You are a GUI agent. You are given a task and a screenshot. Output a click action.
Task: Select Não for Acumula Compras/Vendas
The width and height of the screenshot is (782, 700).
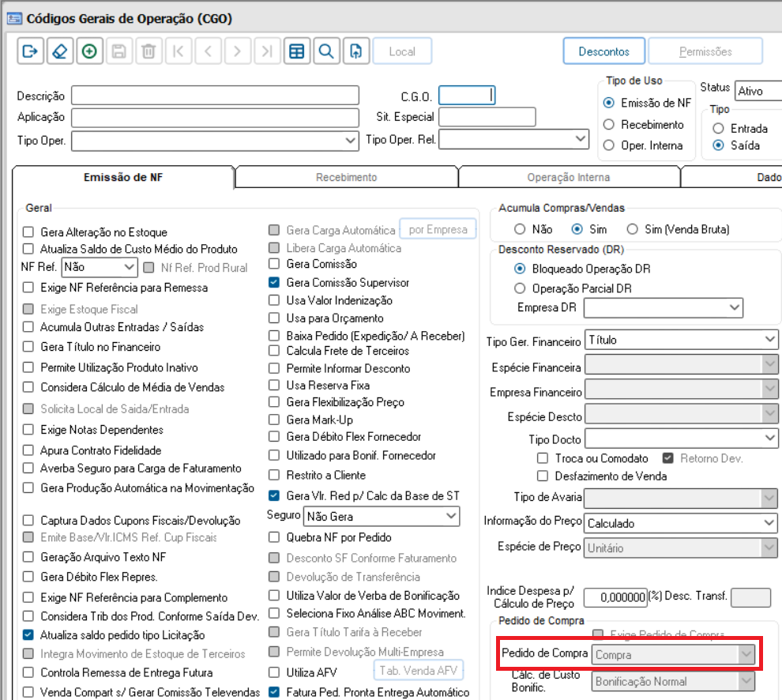point(520,229)
